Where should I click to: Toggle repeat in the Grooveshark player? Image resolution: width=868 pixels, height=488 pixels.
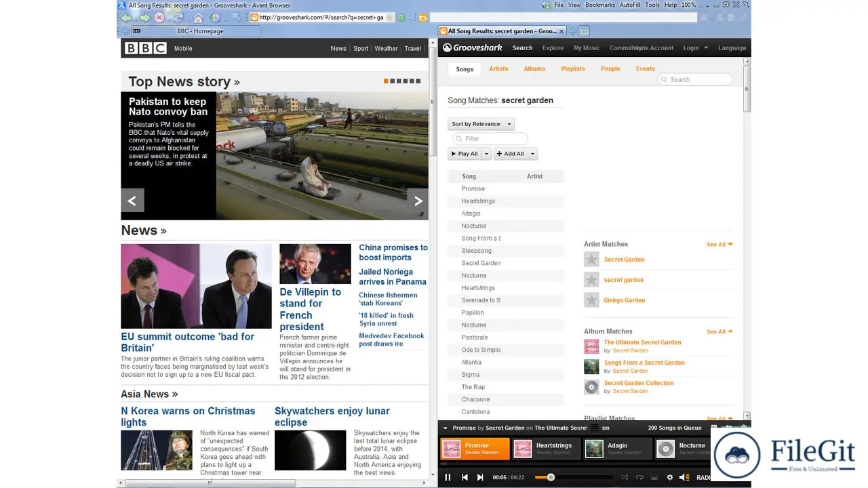(639, 477)
